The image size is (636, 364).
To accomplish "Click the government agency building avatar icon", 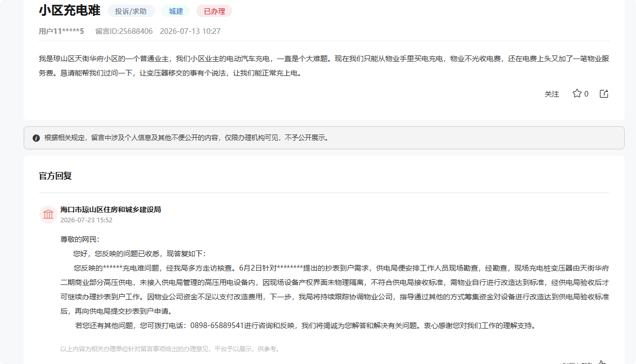I will 48,214.
